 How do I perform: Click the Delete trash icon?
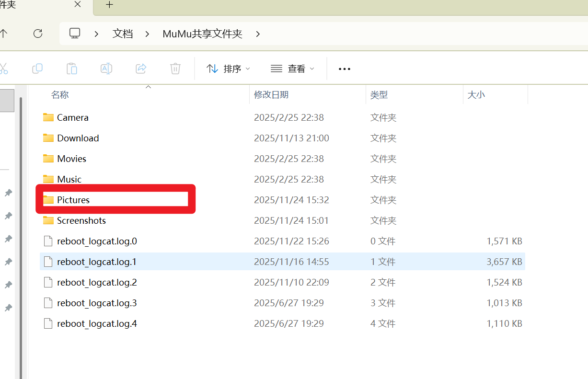[175, 69]
